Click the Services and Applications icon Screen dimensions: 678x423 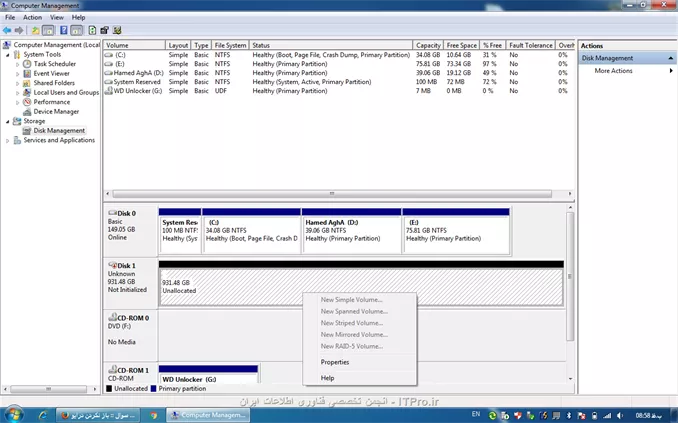[x=17, y=140]
